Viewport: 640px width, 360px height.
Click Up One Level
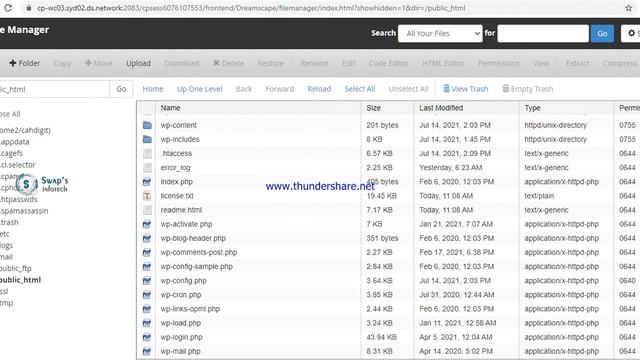click(x=200, y=89)
